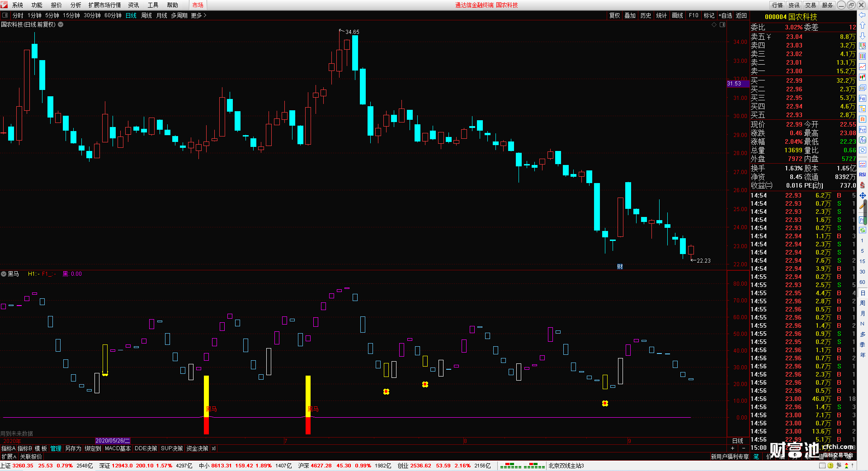Image resolution: width=868 pixels, height=471 pixels.
Task: Click the back arrow icon in right sidebar
Action: pyautogui.click(x=863, y=15)
